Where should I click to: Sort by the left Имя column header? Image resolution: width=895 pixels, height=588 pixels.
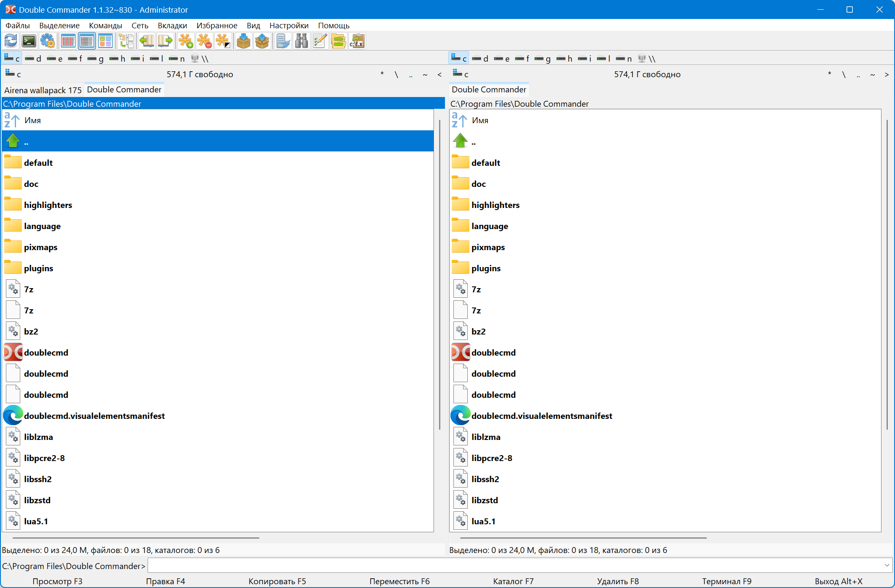(33, 120)
